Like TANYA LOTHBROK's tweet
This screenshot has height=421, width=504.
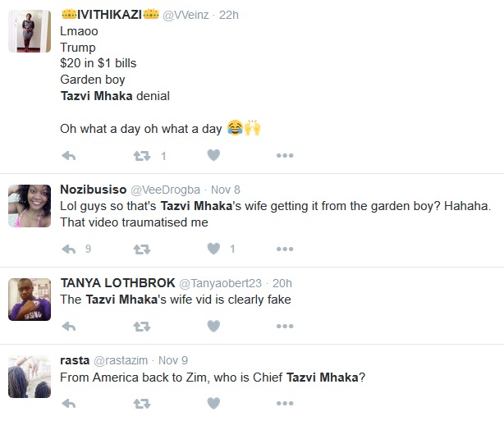(213, 326)
